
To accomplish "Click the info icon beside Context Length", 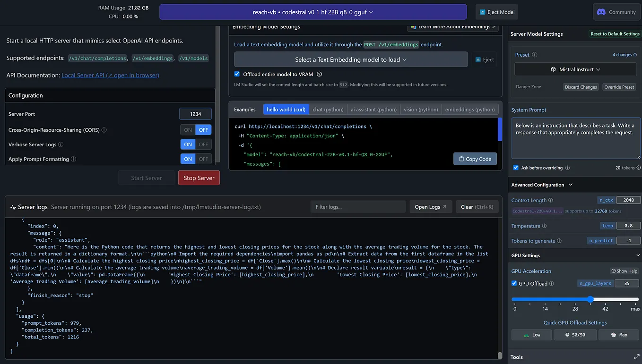I will (x=551, y=200).
